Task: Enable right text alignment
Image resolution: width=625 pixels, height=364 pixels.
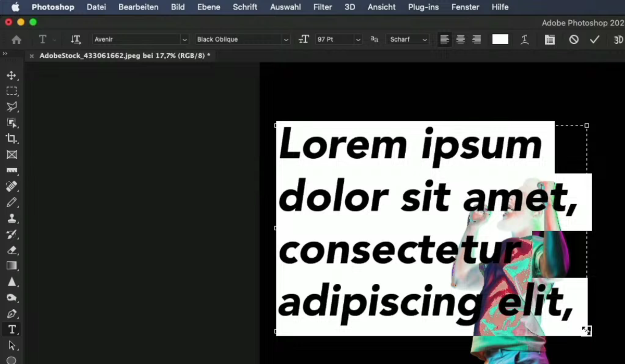Action: tap(476, 40)
